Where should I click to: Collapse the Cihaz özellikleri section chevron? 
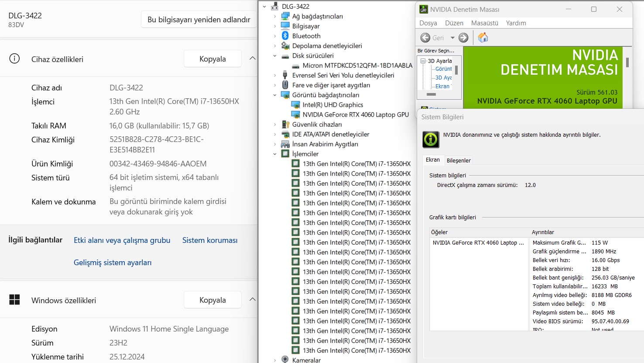(252, 58)
